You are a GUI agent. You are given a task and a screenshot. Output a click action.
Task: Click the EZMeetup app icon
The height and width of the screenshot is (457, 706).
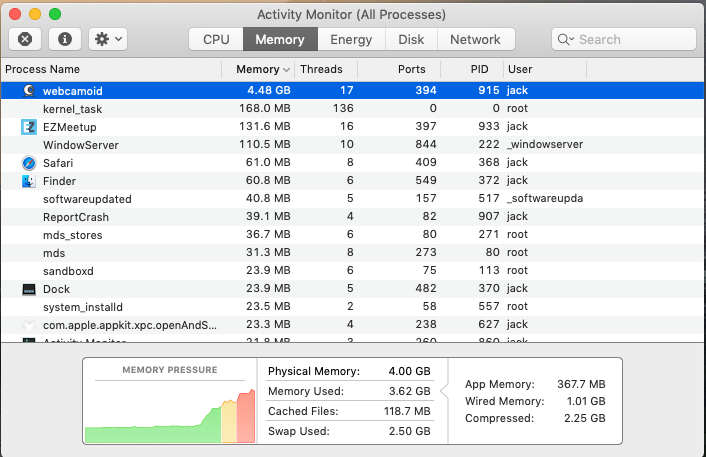point(29,127)
